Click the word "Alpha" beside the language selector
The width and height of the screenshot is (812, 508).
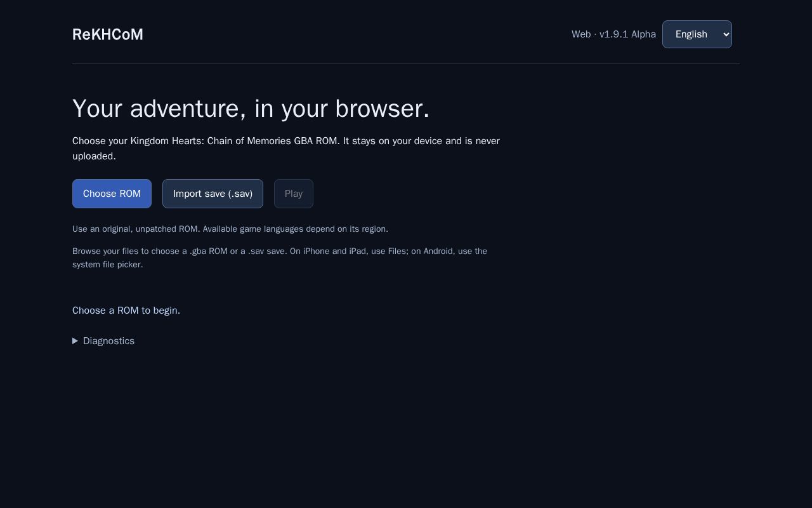[x=643, y=34]
